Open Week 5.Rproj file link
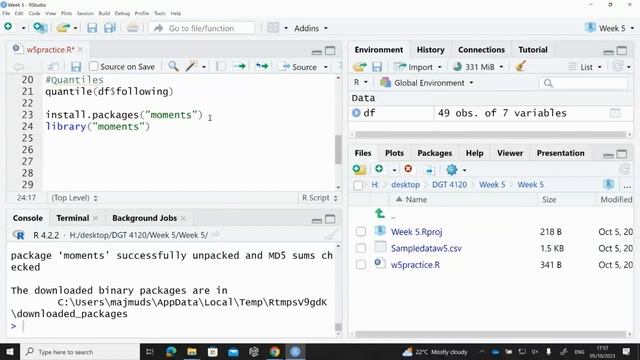This screenshot has width=640, height=360. point(416,232)
